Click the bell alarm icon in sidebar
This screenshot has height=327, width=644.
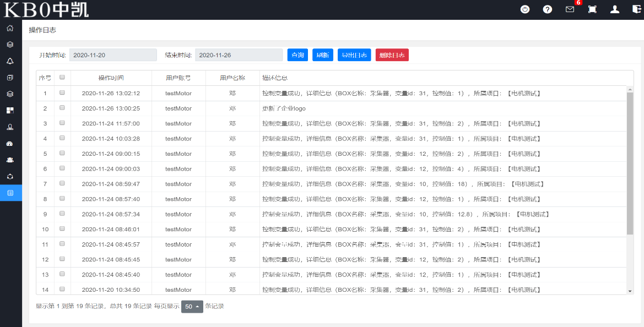pyautogui.click(x=10, y=61)
